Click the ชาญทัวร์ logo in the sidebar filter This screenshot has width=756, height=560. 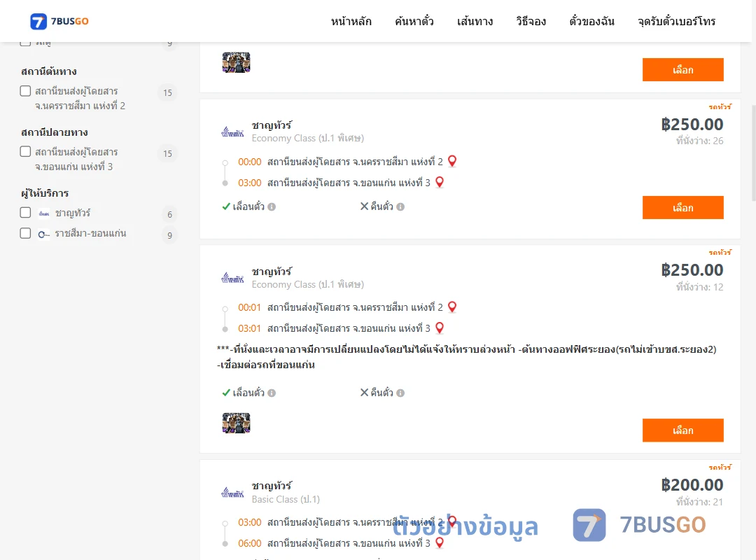coord(44,213)
